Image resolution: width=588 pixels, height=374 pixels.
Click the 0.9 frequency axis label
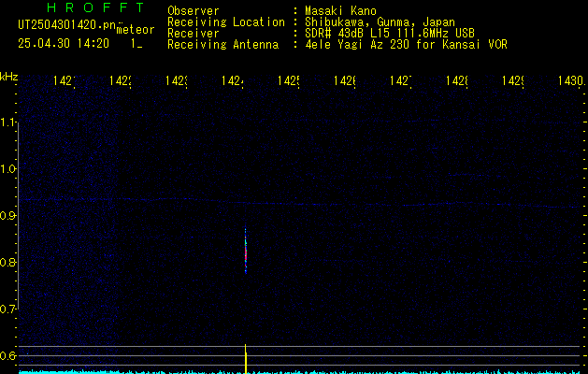click(8, 215)
